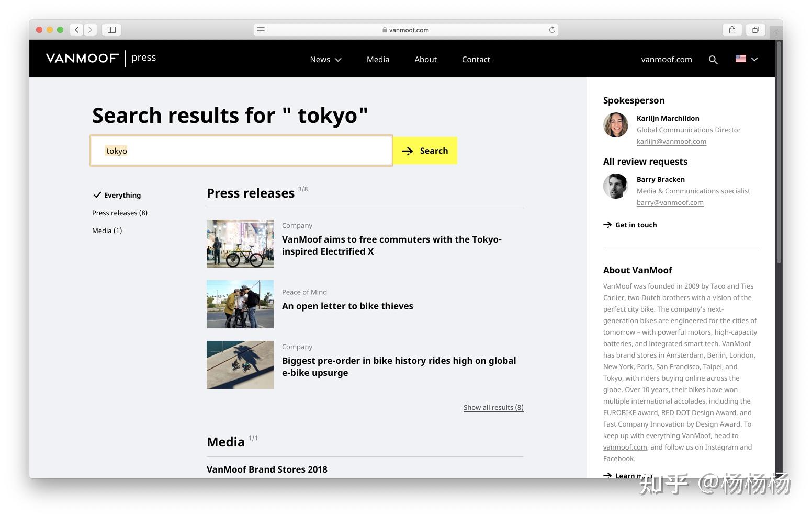Click the Peace of Mind category label
Image resolution: width=812 pixels, height=517 pixels.
(304, 292)
